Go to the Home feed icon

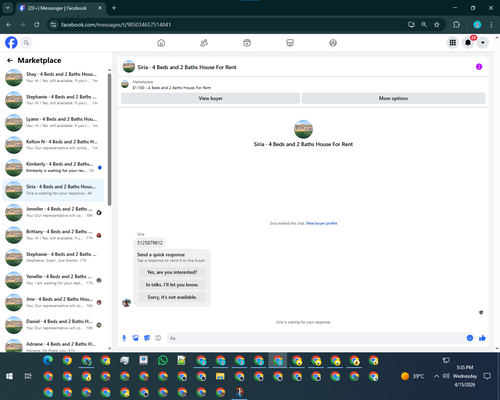(x=161, y=43)
